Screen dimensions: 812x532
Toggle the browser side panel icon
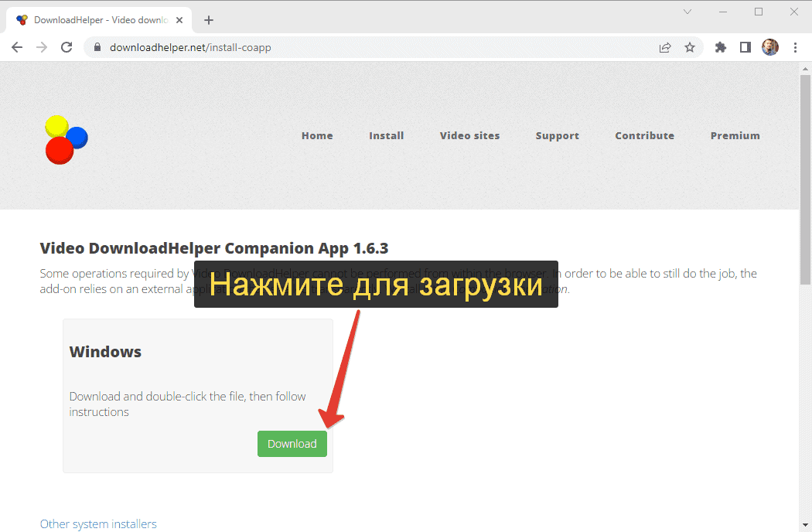click(745, 47)
